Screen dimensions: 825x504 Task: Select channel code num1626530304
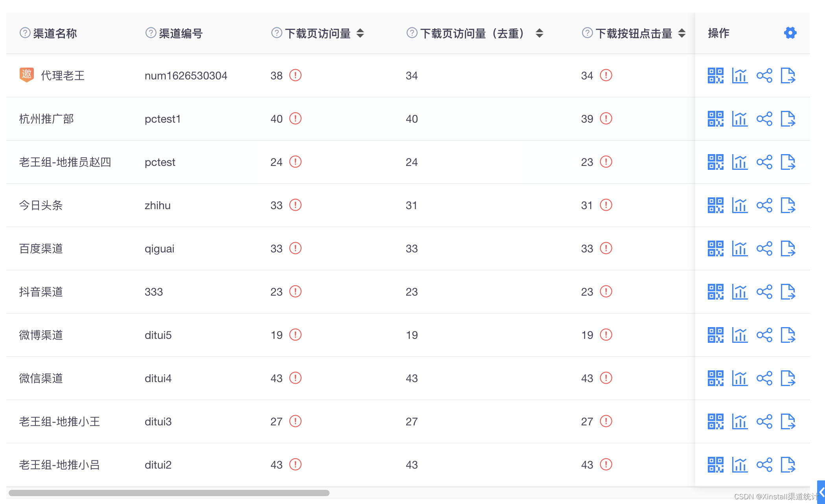pos(186,75)
